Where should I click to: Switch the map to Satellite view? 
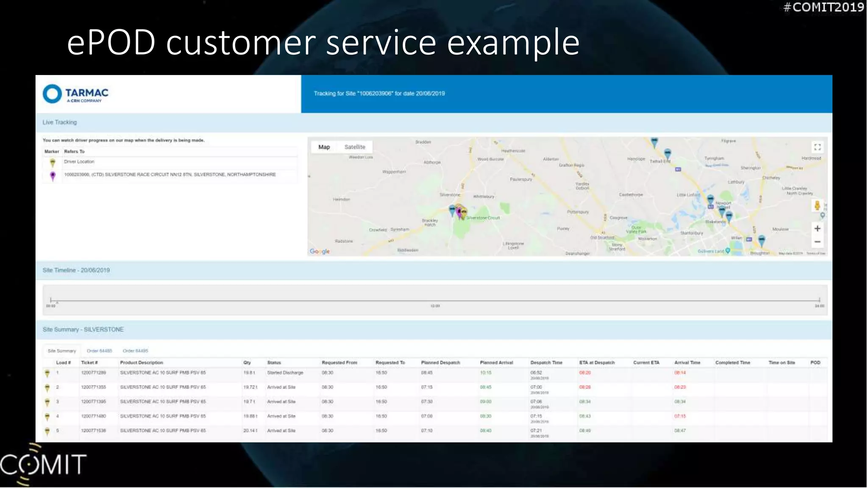tap(354, 147)
